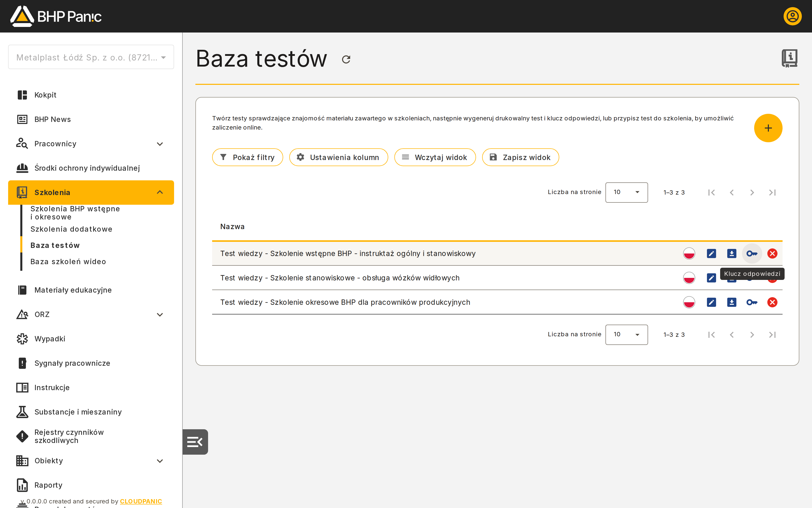Go to next page in top pagination
Screen dimensions: 812x508
[x=752, y=193]
